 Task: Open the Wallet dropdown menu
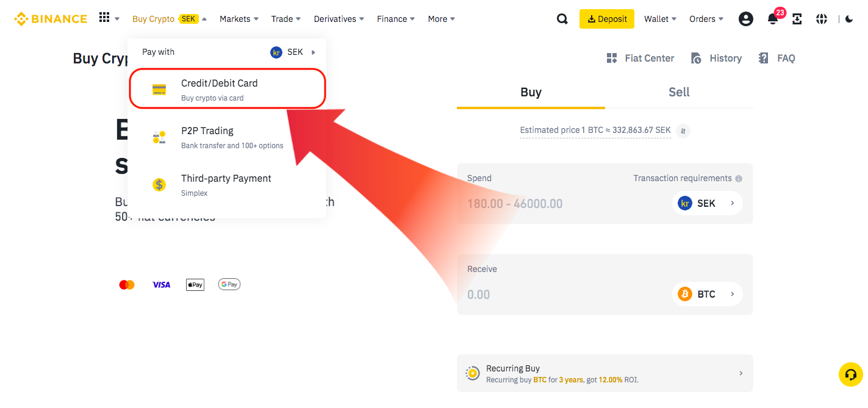point(660,19)
